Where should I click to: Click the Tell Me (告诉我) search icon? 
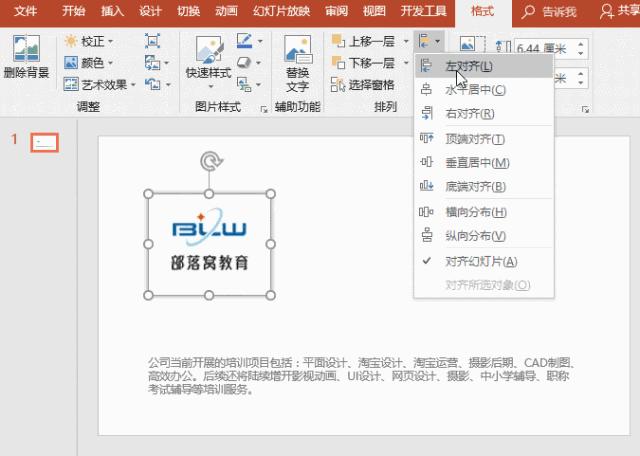pyautogui.click(x=528, y=11)
